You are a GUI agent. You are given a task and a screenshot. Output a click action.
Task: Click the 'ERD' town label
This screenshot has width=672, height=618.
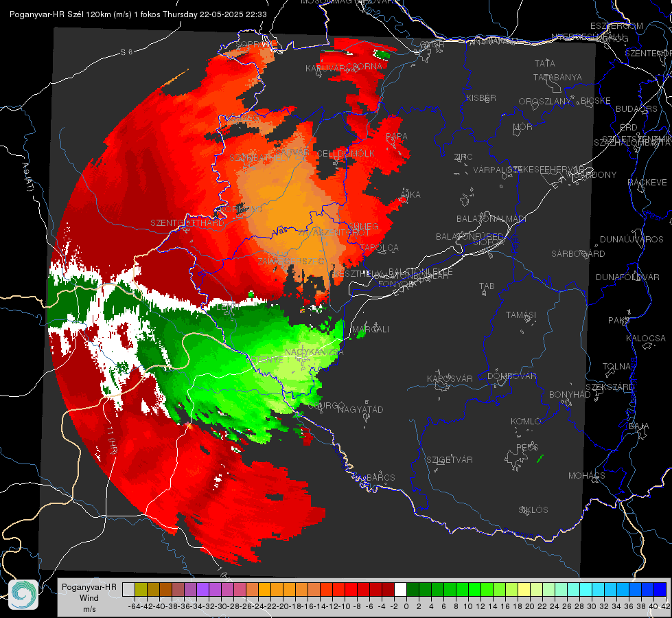629,127
